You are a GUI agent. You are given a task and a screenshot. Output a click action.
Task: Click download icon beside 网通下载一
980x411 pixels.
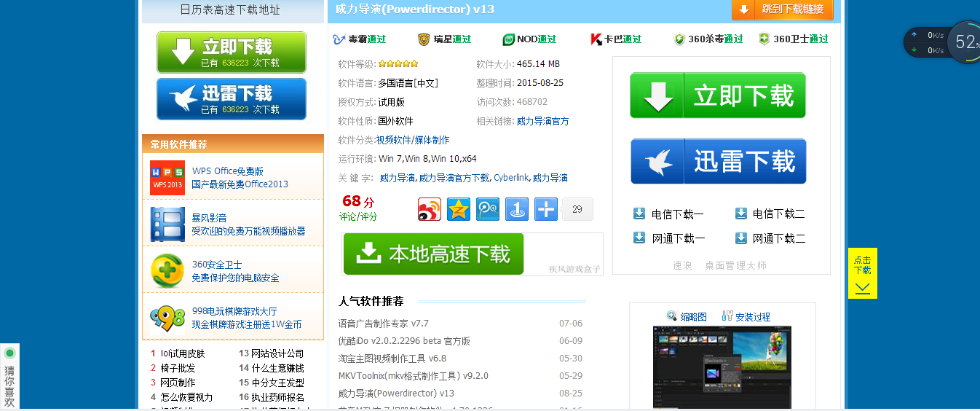[639, 238]
